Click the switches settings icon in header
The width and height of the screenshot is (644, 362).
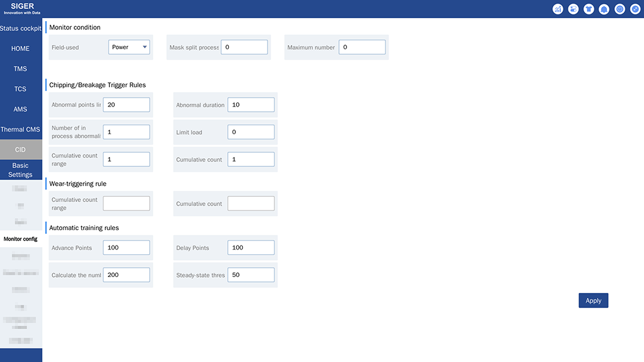[573, 9]
